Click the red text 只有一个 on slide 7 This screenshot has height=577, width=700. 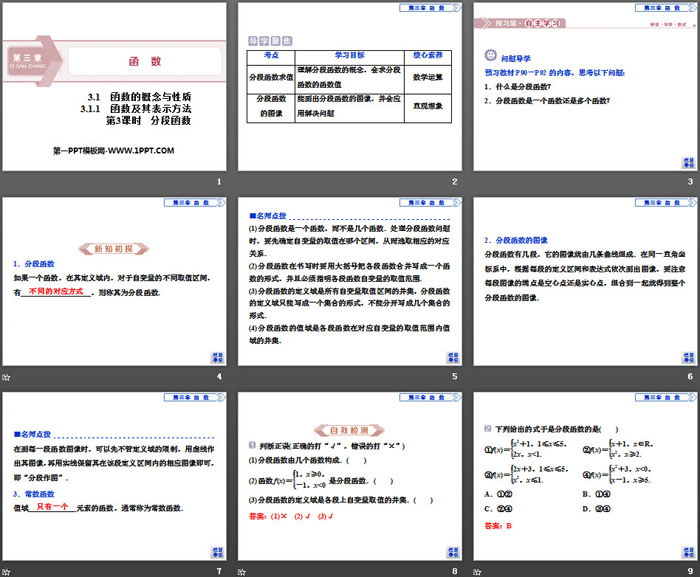click(53, 506)
